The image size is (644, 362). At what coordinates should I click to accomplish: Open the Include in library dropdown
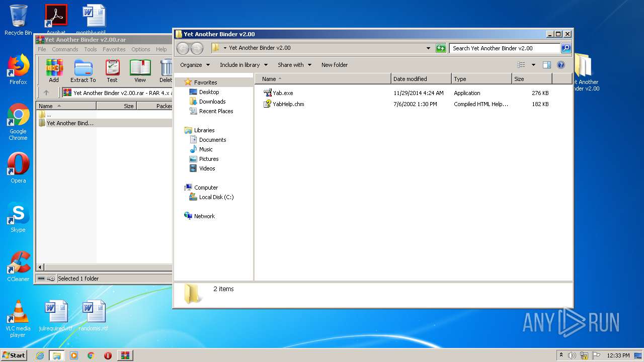pyautogui.click(x=244, y=65)
